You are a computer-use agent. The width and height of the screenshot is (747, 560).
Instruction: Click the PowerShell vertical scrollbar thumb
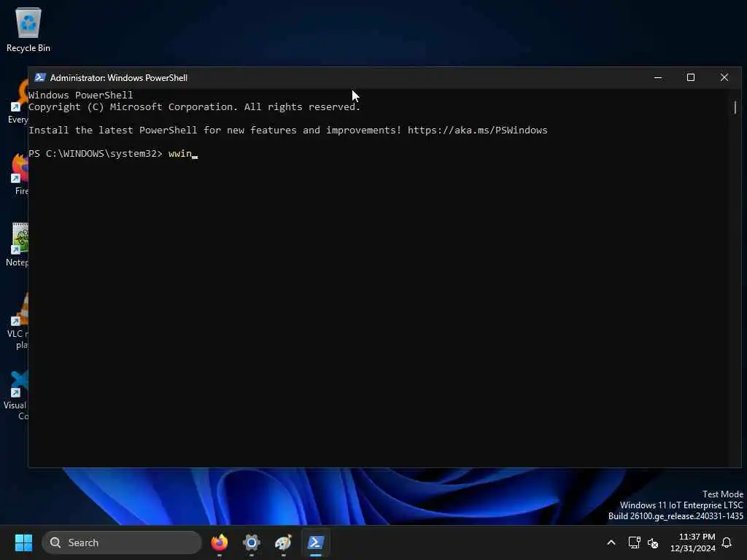tap(735, 107)
